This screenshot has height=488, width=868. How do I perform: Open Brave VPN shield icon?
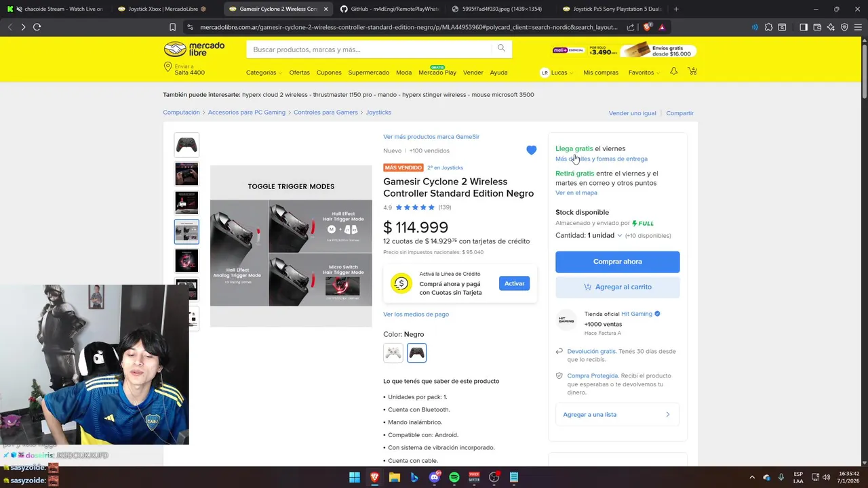844,27
